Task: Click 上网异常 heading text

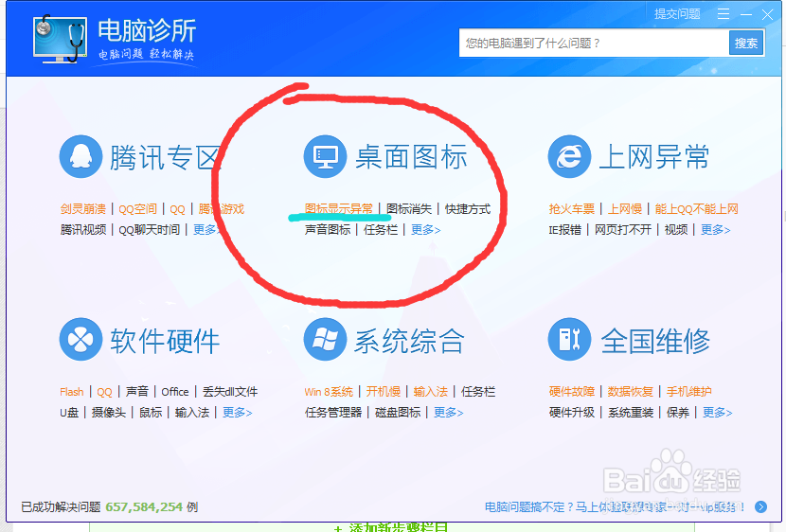Action: [654, 157]
